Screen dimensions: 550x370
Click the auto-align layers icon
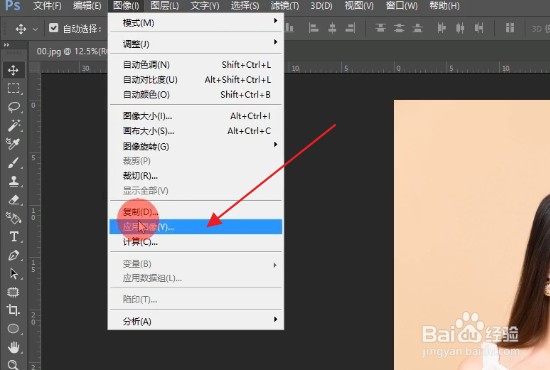(x=510, y=28)
